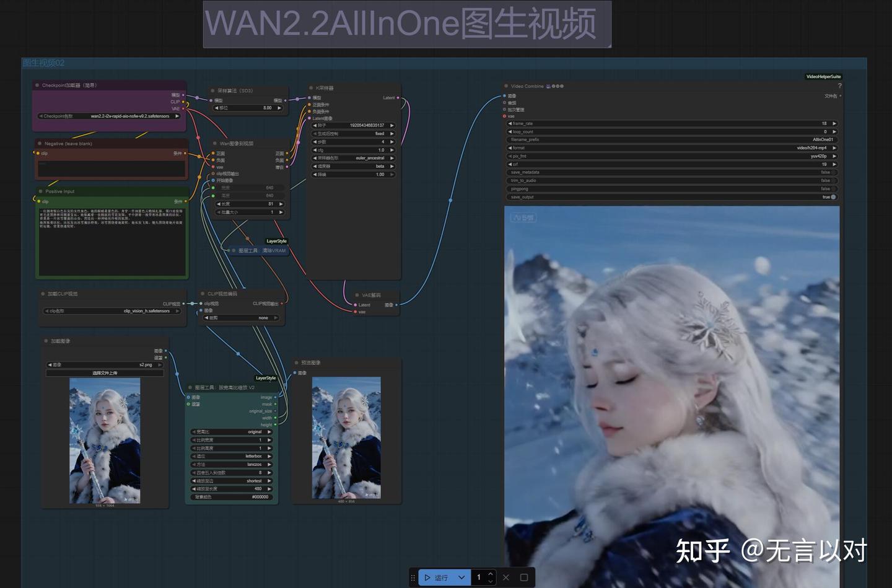
Task: Click the X cancel icon next to the queue counter
Action: (506, 577)
